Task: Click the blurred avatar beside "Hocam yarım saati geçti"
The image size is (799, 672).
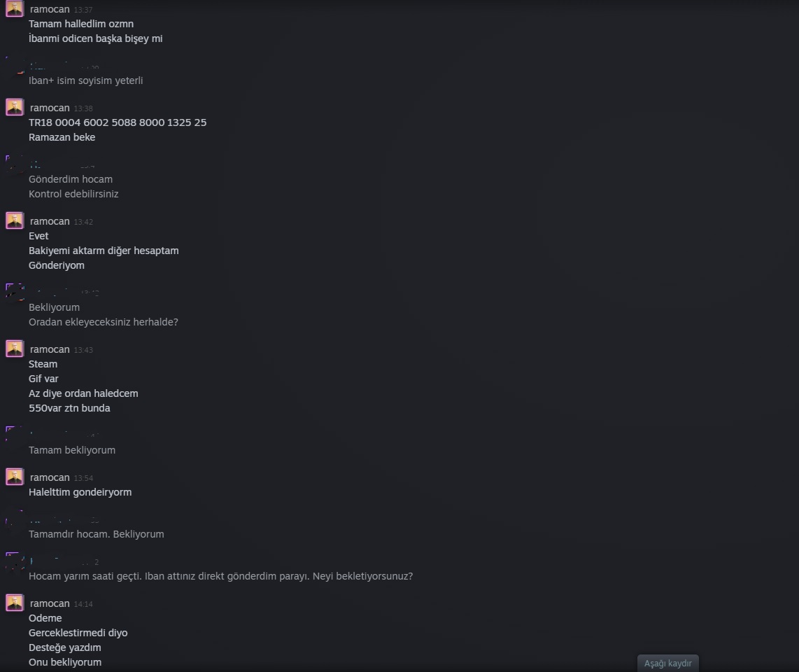Action: tap(15, 561)
